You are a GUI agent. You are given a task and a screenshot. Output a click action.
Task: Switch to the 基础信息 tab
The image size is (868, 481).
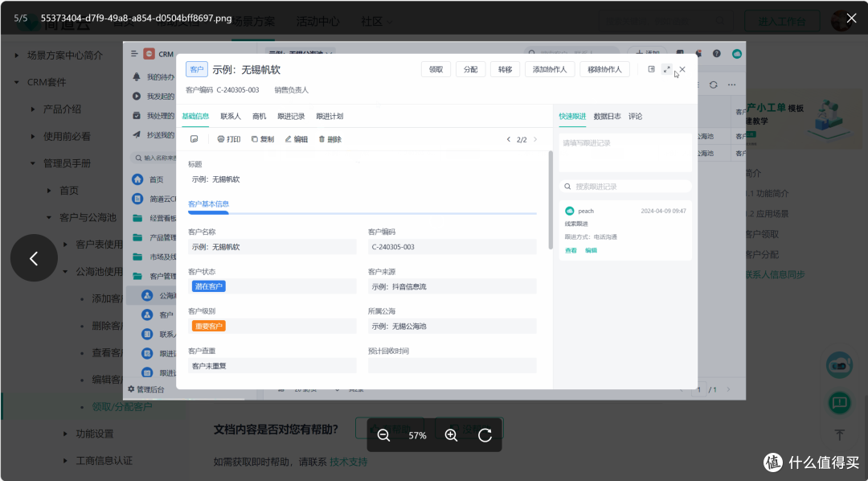195,117
